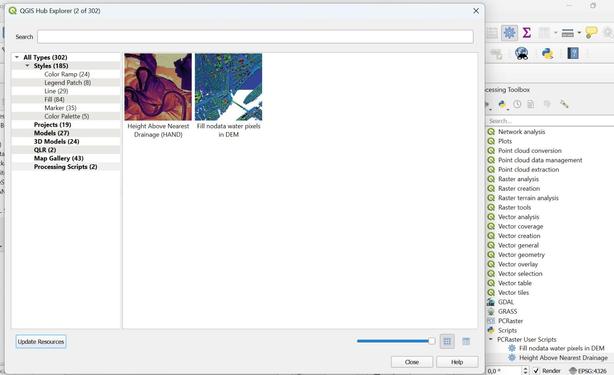
Task: Click the Close button in Hub Explorer
Action: click(412, 362)
